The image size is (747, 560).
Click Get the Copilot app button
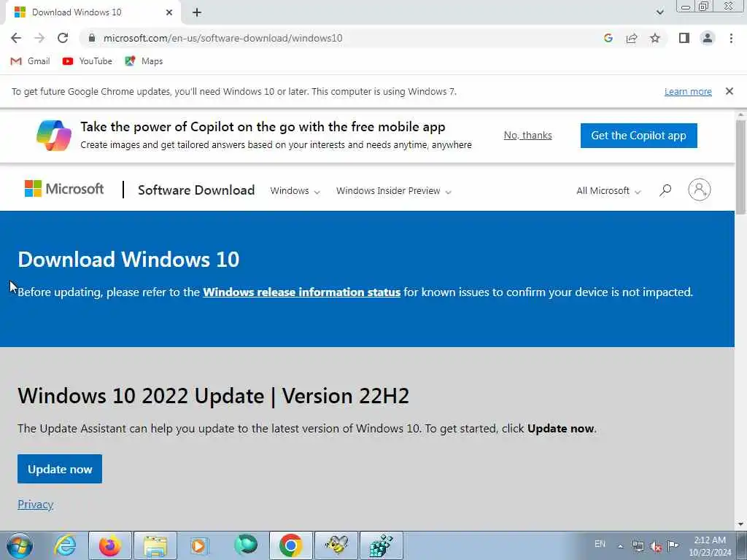coord(638,135)
